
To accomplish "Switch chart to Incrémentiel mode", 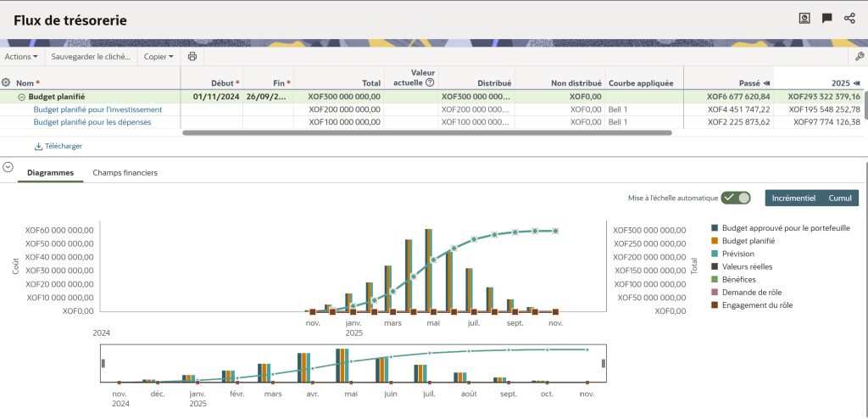I will coord(793,198).
